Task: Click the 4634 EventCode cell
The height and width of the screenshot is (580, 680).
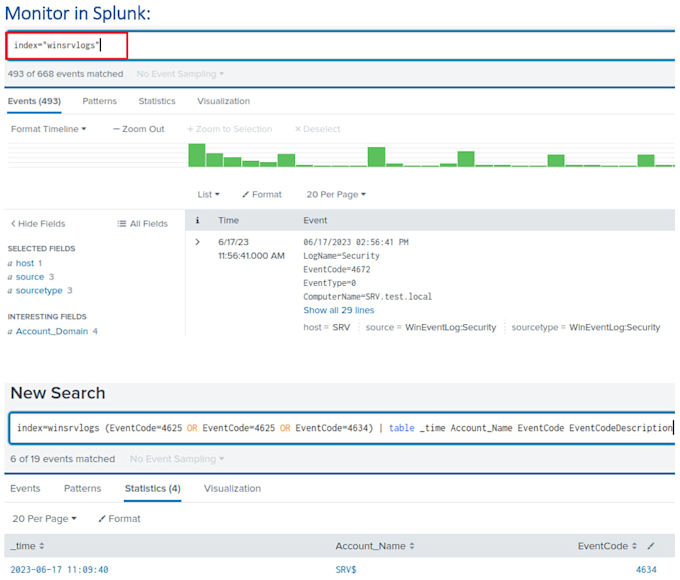Action: (646, 570)
